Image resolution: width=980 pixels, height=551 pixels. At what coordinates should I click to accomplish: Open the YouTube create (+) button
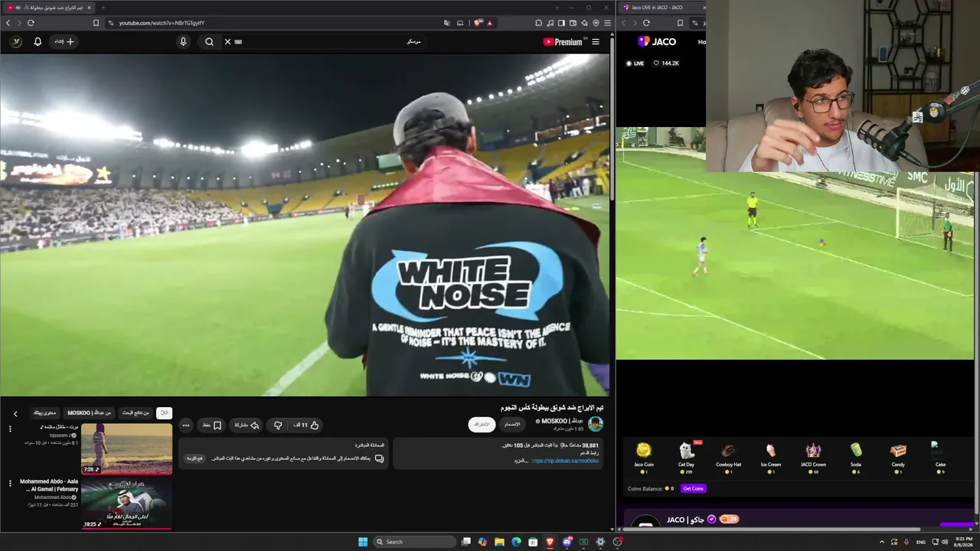(64, 41)
